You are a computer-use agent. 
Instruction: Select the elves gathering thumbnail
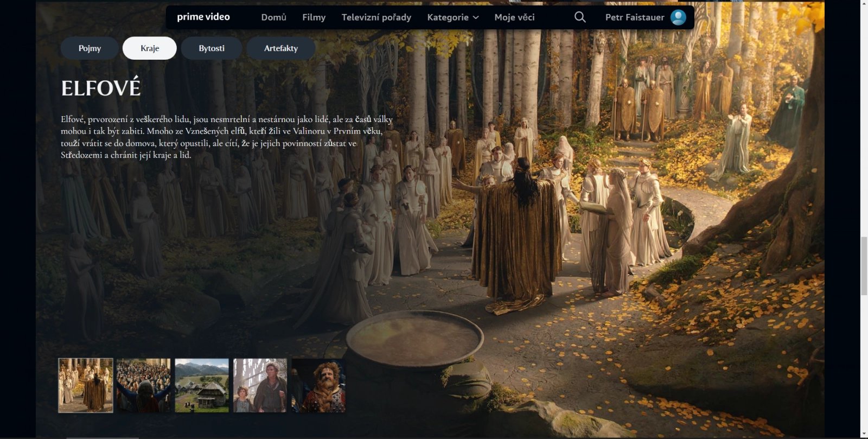[86, 385]
